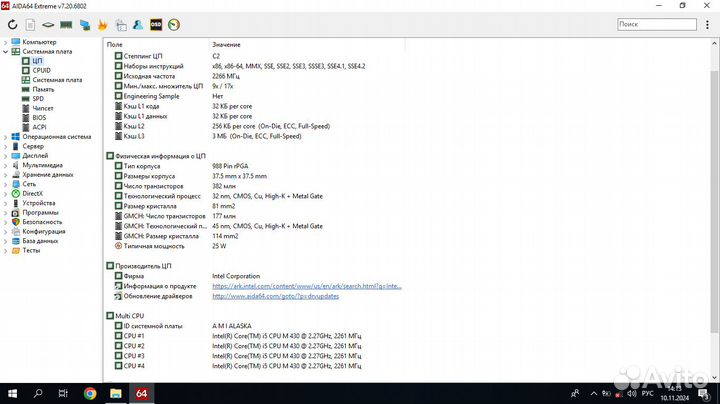Image resolution: width=720 pixels, height=404 pixels.
Task: Click the База данных tree icon
Action: point(16,241)
